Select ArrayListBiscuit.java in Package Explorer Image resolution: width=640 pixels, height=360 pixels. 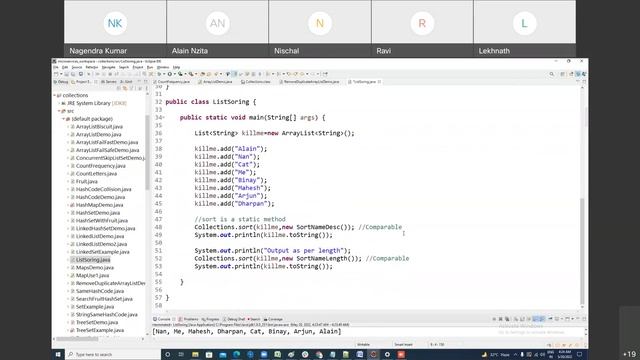pyautogui.click(x=99, y=127)
